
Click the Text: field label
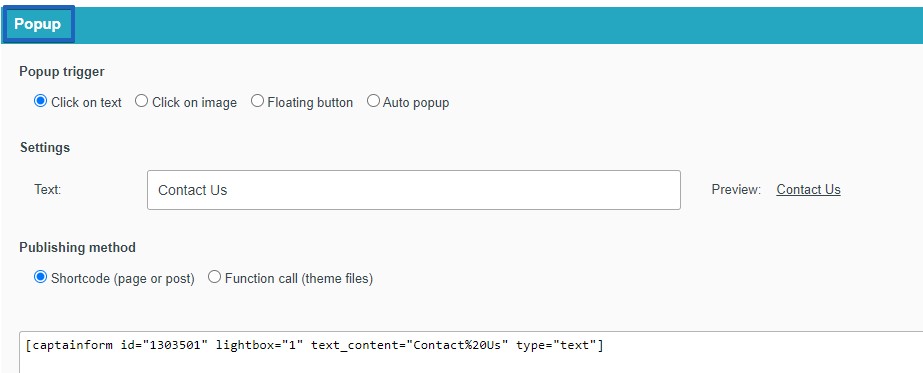[x=48, y=189]
